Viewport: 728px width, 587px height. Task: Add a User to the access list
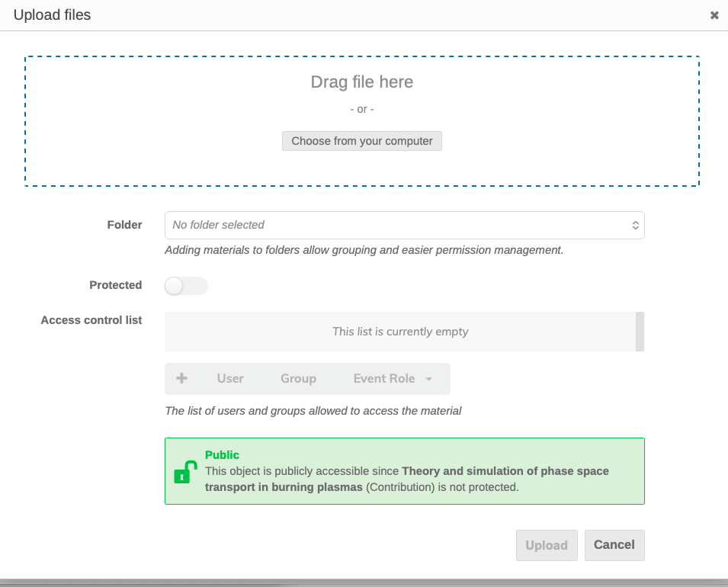coord(230,378)
